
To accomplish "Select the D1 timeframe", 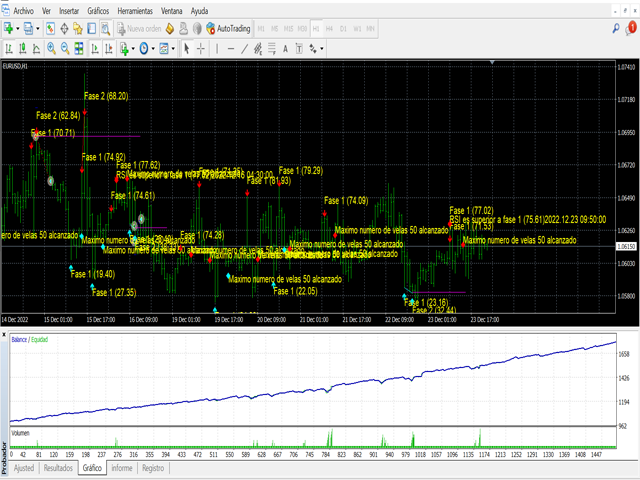I will pos(343,29).
